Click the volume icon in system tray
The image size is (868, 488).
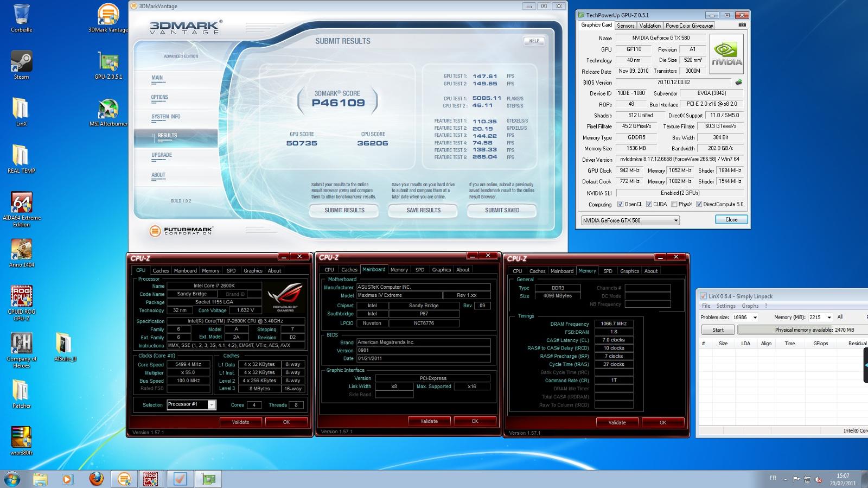819,479
